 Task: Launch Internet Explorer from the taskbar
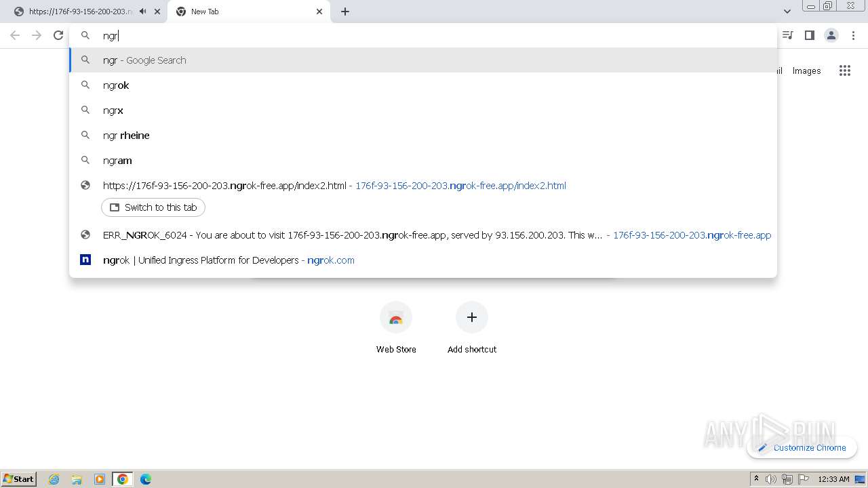(x=54, y=479)
